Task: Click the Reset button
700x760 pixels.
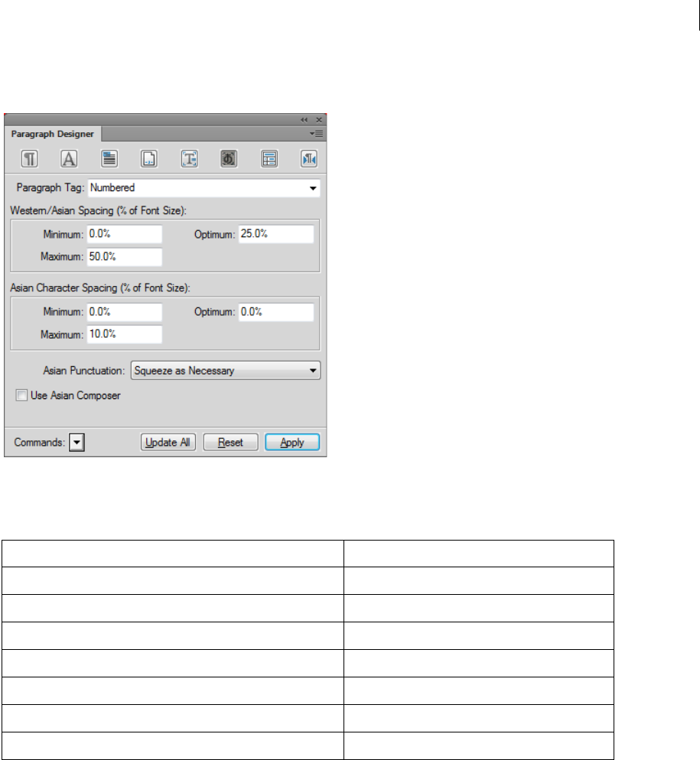Action: click(230, 442)
